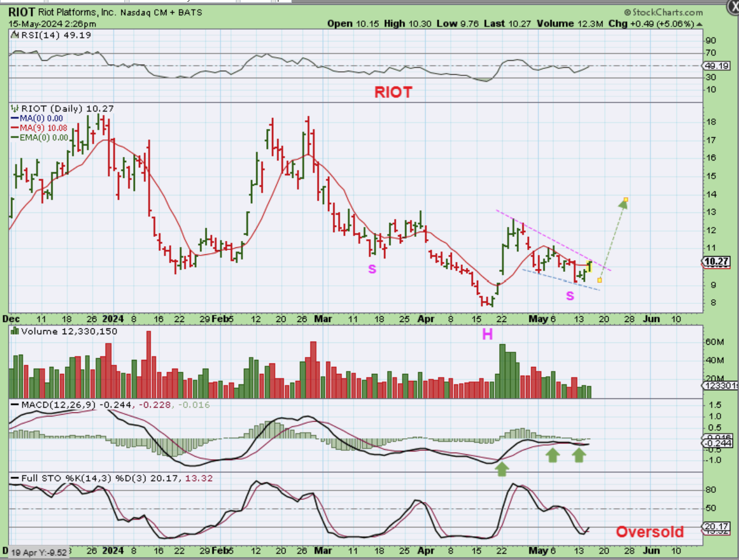
Task: Click the 49.19 RSI scale marker
Action: pos(717,66)
